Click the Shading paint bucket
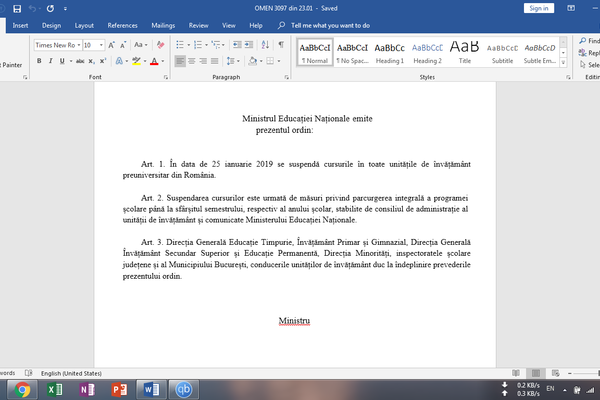600x400 pixels. [x=253, y=61]
